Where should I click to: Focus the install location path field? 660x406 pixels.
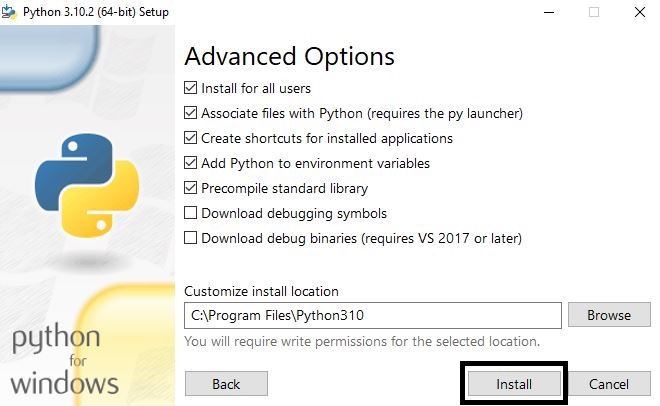pyautogui.click(x=373, y=315)
